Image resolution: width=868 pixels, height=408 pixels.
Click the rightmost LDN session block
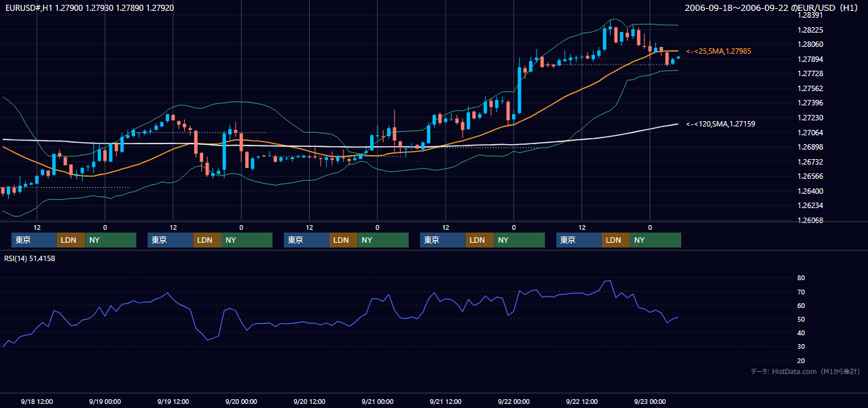(x=615, y=240)
